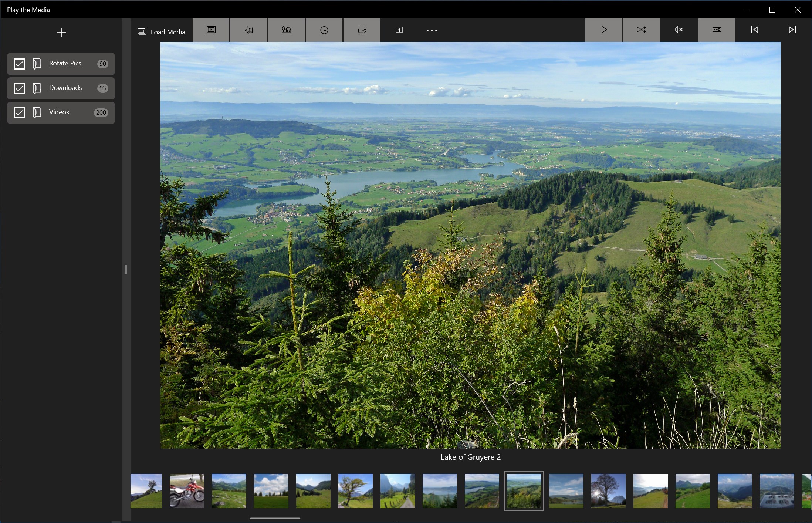
Task: Toggle the thumbnail strip icon
Action: pyautogui.click(x=717, y=30)
